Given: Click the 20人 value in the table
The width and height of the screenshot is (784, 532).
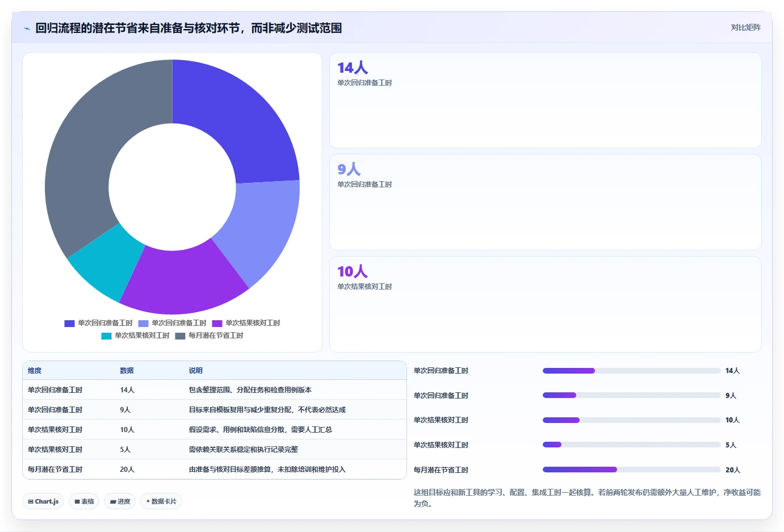Looking at the screenshot, I should (127, 470).
